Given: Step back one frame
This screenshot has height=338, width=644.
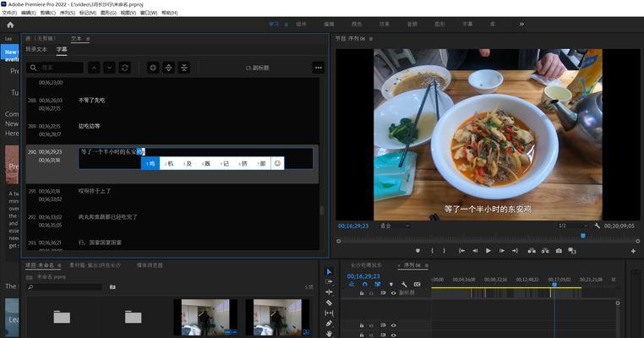Looking at the screenshot, I should (x=475, y=250).
